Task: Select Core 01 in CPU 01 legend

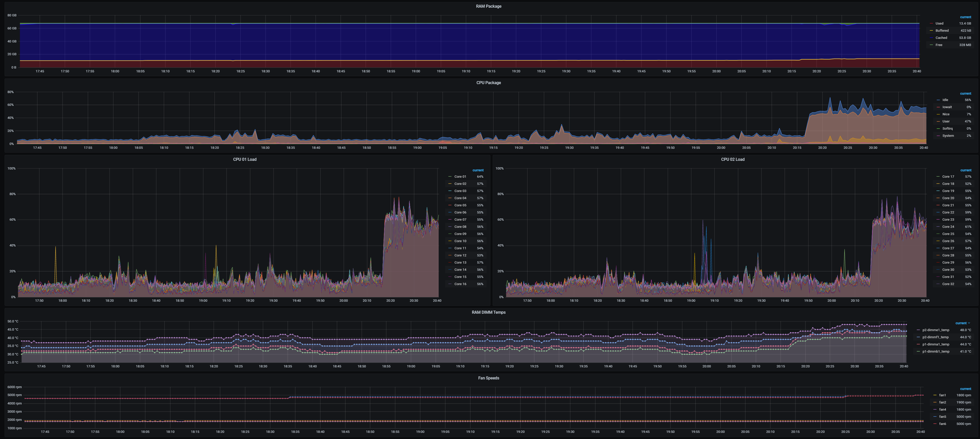Action: pos(460,177)
